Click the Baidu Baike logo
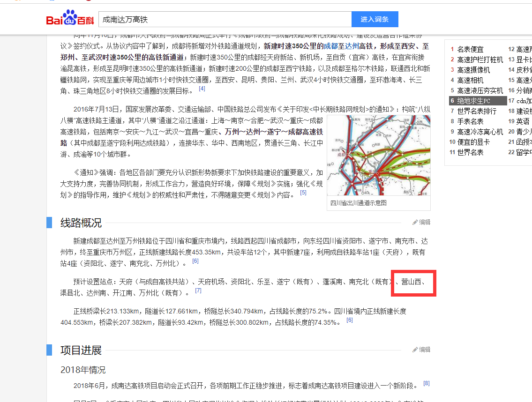The width and height of the screenshot is (532, 402). [x=70, y=19]
